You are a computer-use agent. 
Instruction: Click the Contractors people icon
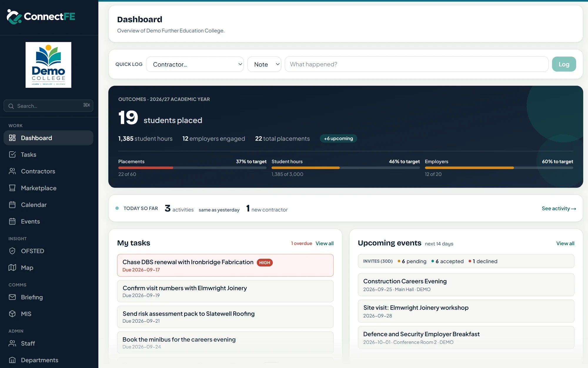coord(12,171)
